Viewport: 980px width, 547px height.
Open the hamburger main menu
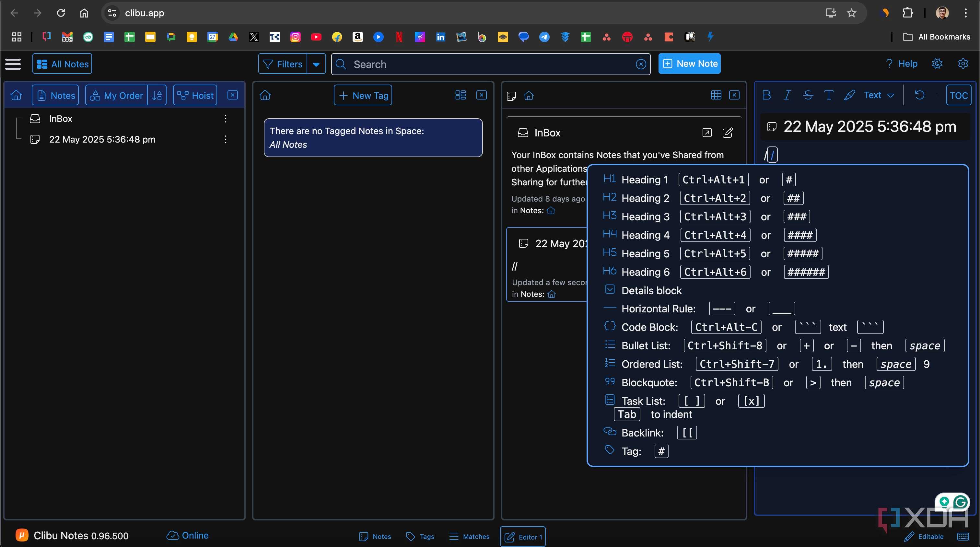point(13,64)
